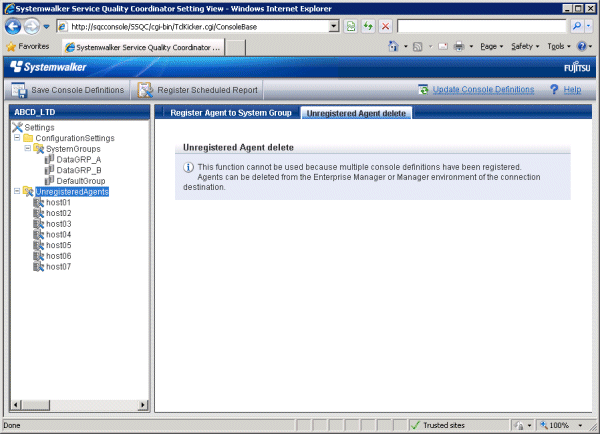Click the info icon in message box

coord(188,167)
